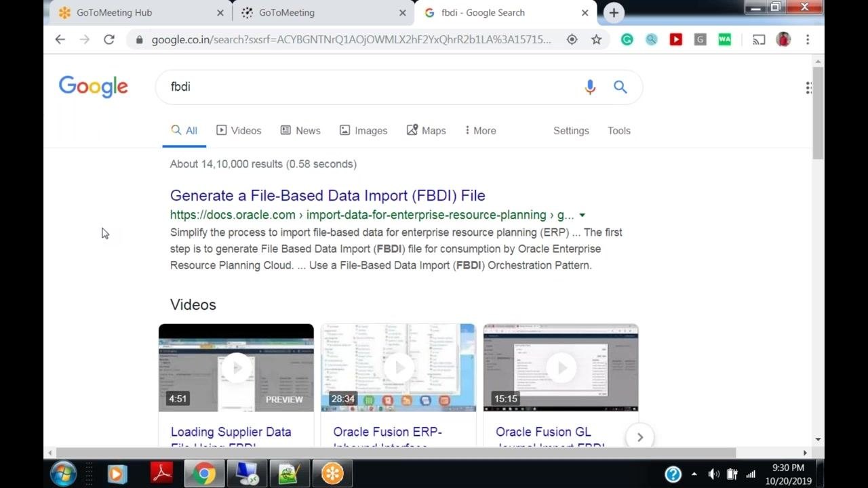868x488 pixels.
Task: Select the Maps search filter
Action: [426, 131]
